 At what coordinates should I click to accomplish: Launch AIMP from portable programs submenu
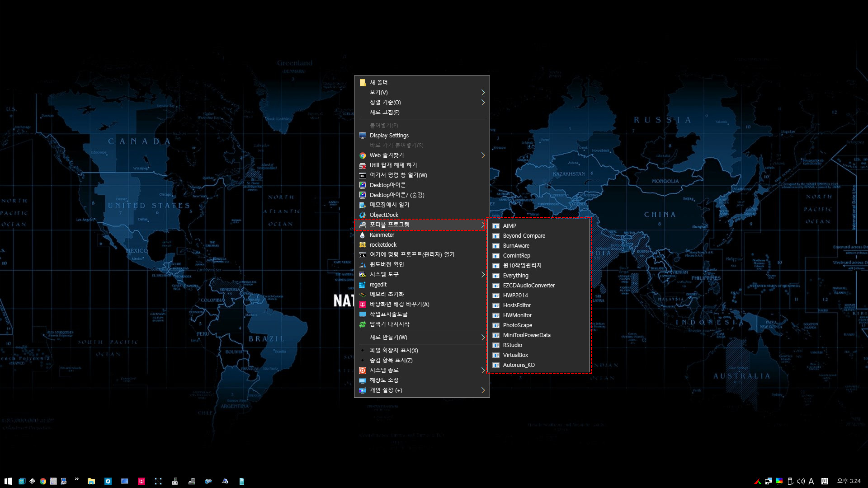click(x=539, y=225)
